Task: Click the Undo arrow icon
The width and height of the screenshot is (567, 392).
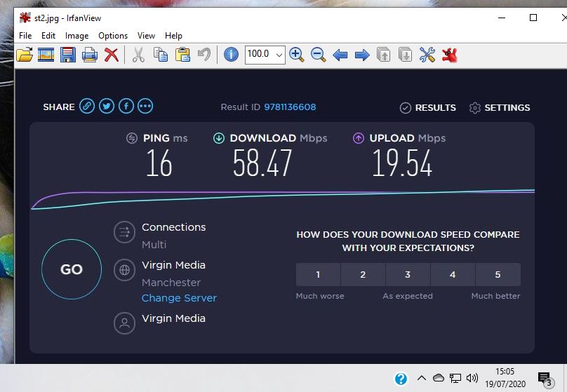Action: coord(204,55)
